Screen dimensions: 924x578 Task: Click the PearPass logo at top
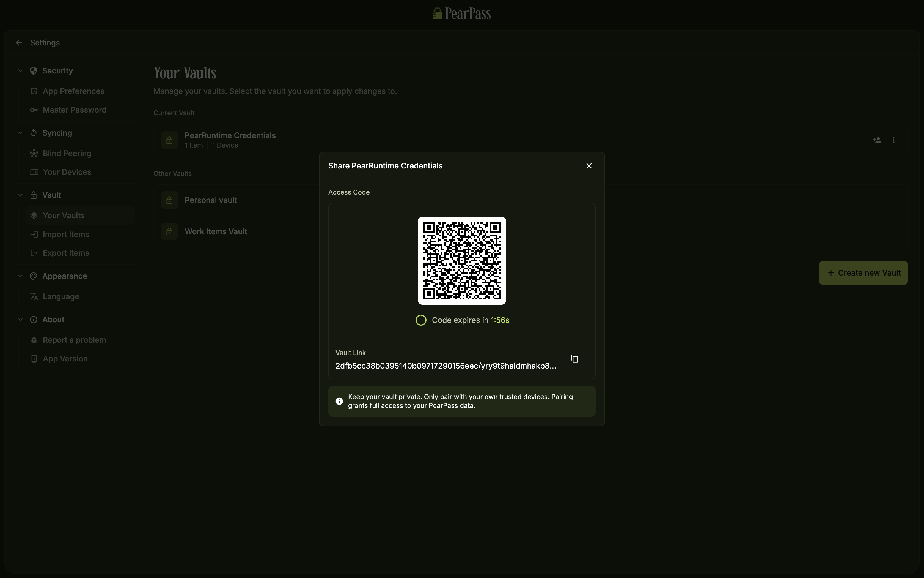coord(462,13)
